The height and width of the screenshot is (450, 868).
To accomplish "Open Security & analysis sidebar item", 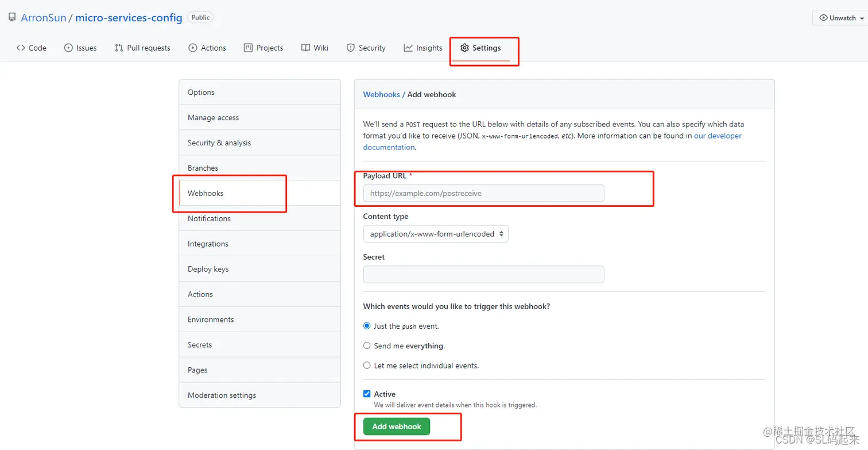I will [259, 143].
